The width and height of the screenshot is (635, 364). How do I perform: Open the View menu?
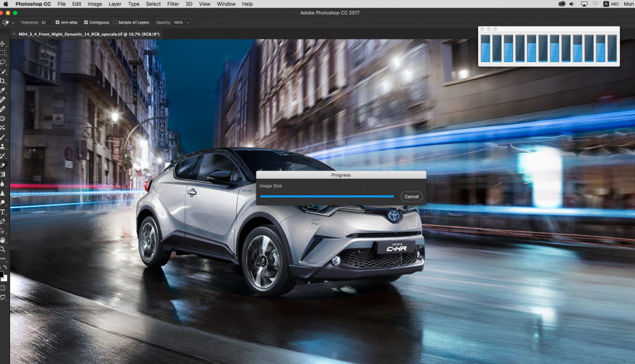204,4
